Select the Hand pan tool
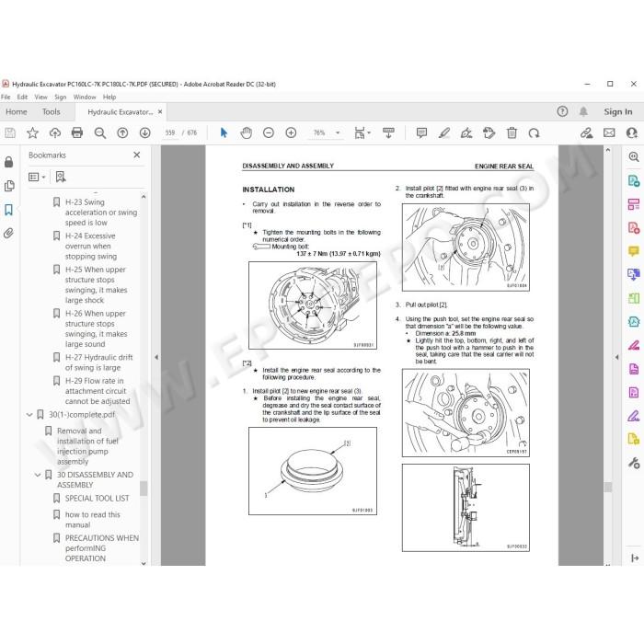Image resolution: width=644 pixels, height=644 pixels. 246,132
